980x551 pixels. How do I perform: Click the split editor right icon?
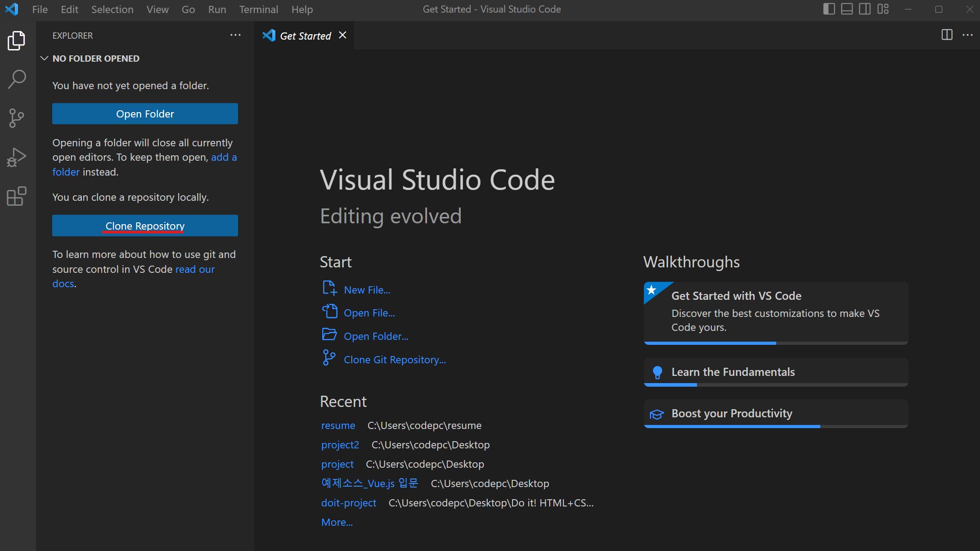[x=947, y=35]
